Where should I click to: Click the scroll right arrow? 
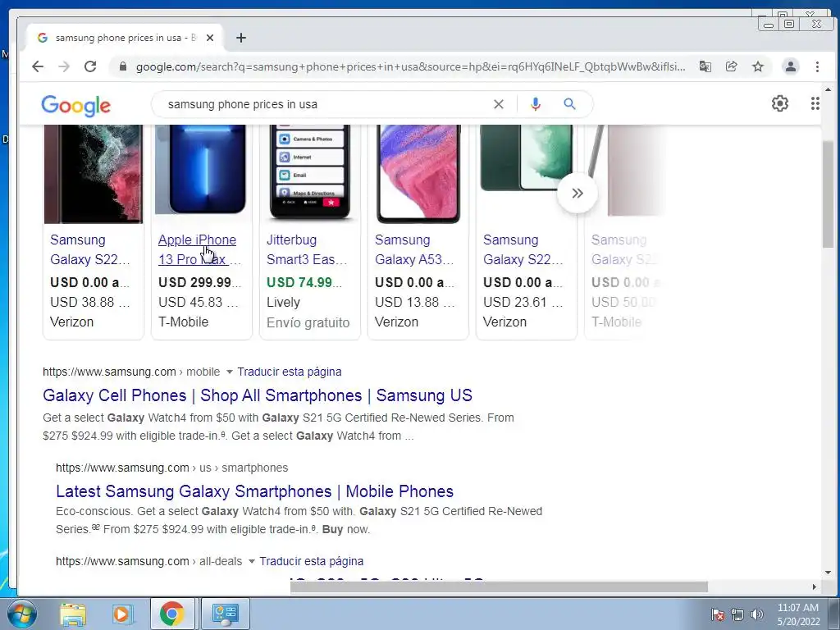(815, 587)
